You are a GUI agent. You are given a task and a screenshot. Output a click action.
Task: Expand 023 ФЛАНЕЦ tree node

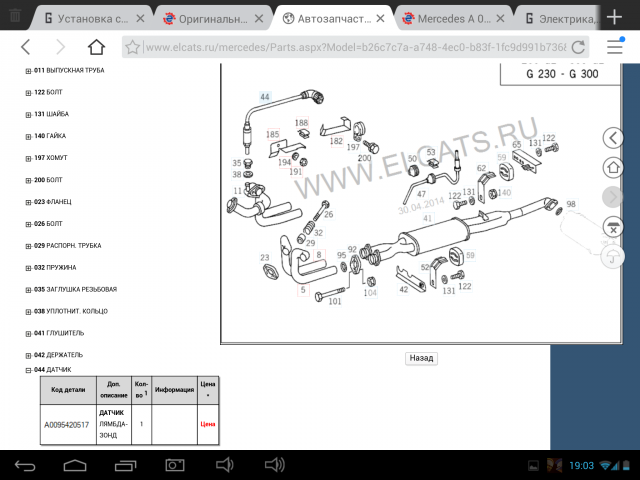point(28,202)
